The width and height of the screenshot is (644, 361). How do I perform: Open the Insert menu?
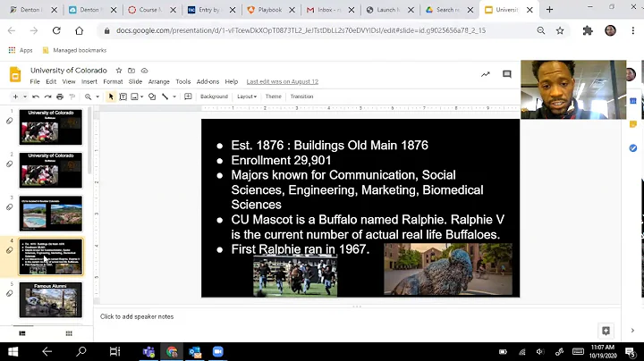click(x=89, y=81)
